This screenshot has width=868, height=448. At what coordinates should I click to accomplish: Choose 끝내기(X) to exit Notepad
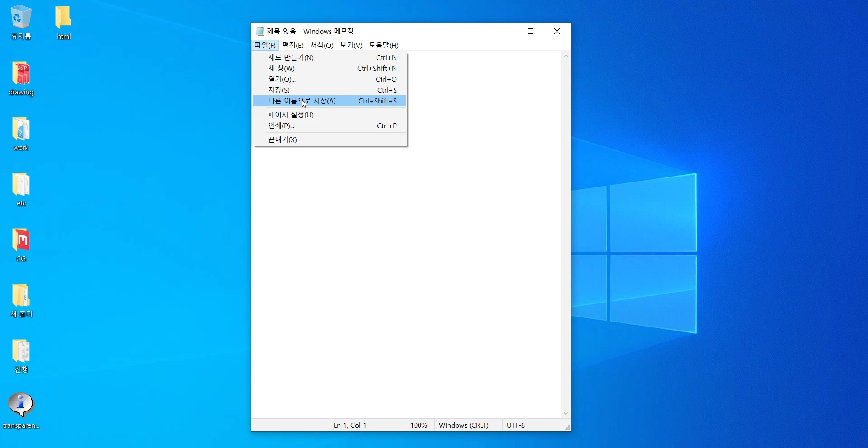[330, 140]
